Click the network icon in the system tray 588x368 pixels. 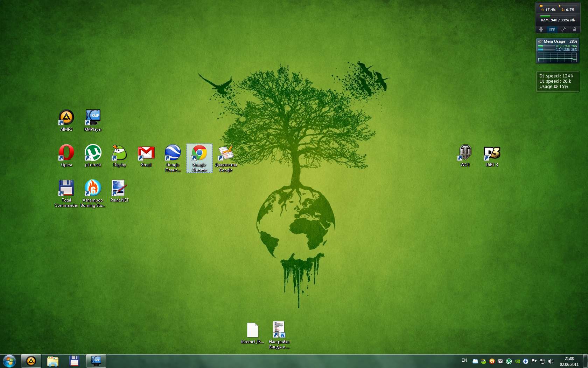tap(542, 361)
